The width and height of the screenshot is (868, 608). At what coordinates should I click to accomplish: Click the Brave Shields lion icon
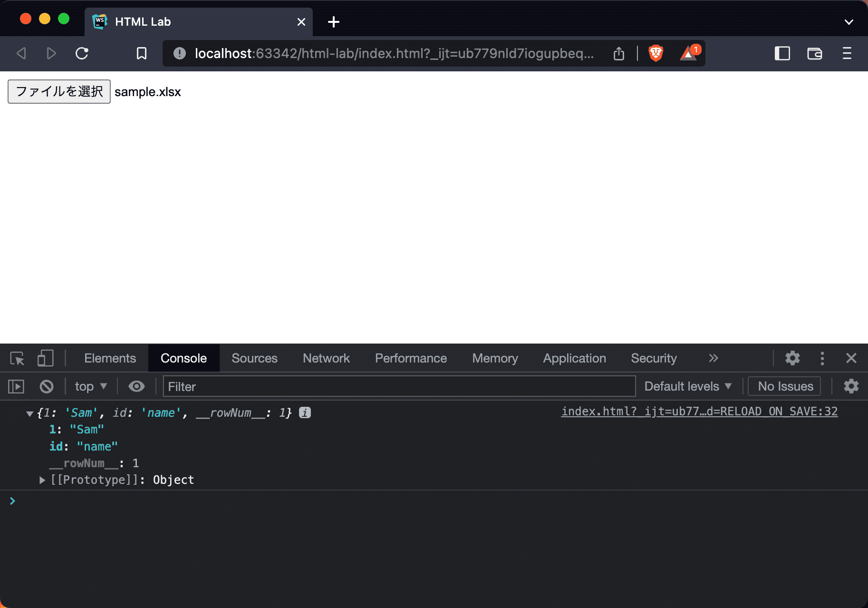pos(656,53)
